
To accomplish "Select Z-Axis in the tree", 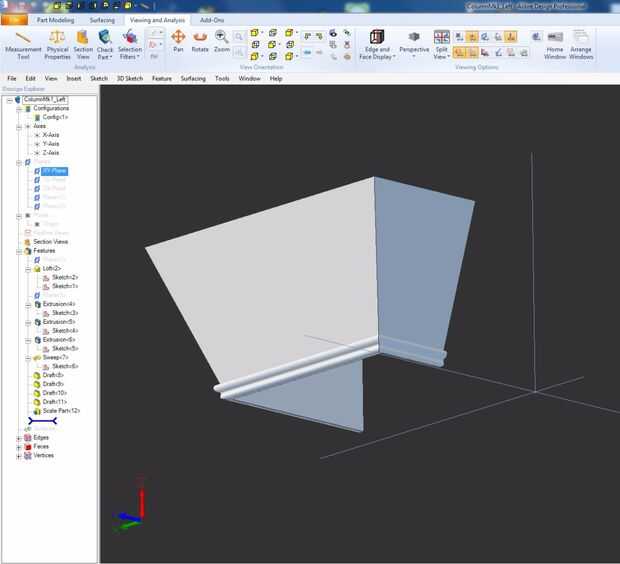I will tap(51, 153).
